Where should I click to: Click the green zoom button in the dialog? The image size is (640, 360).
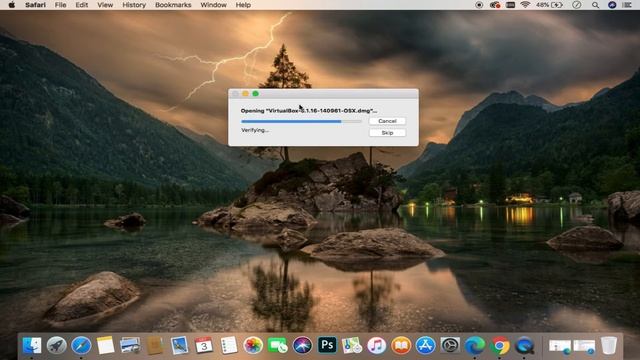click(256, 94)
